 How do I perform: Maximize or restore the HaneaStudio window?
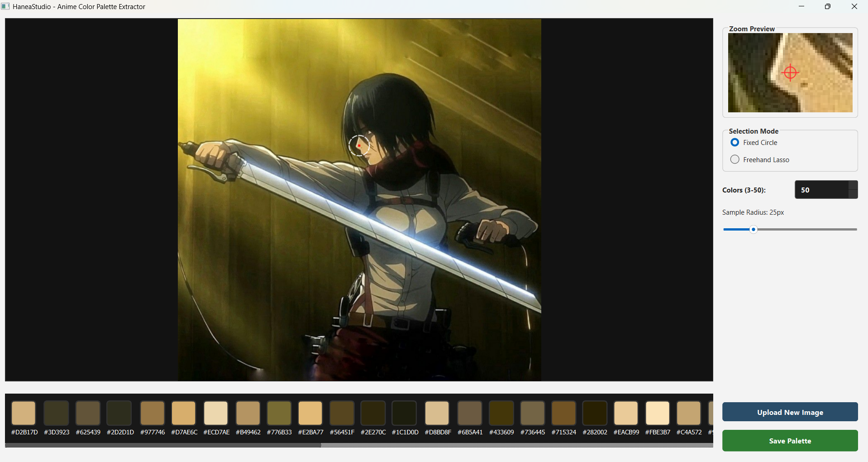(x=828, y=6)
